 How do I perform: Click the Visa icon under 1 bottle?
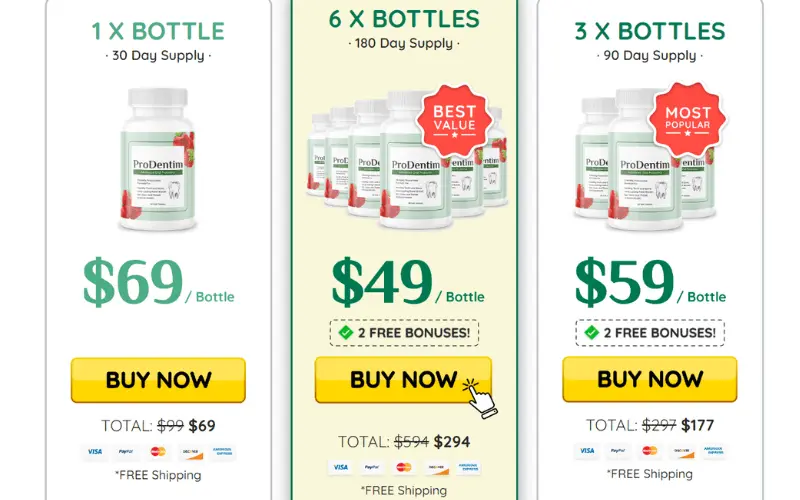pos(94,452)
